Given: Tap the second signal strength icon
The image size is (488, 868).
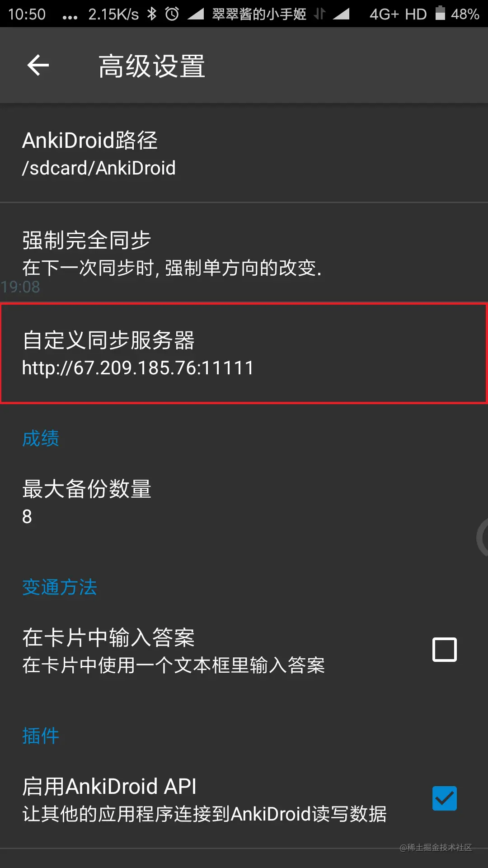Looking at the screenshot, I should [x=341, y=14].
